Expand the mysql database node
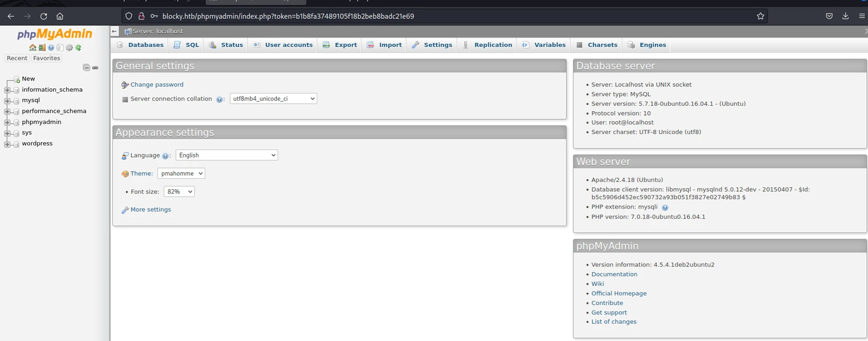This screenshot has width=868, height=341. click(x=7, y=101)
